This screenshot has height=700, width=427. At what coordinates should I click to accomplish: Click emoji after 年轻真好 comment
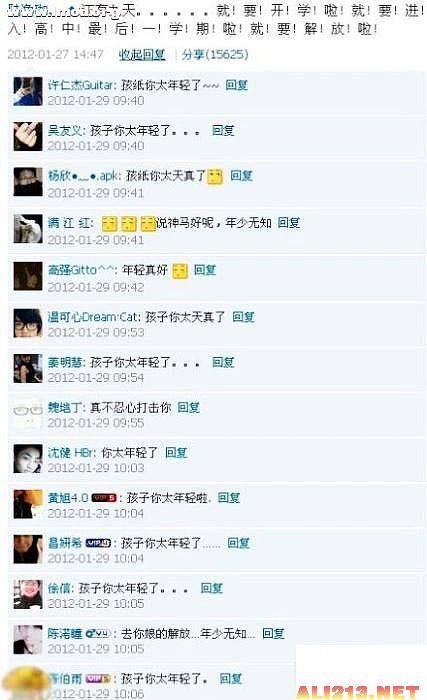click(x=180, y=271)
